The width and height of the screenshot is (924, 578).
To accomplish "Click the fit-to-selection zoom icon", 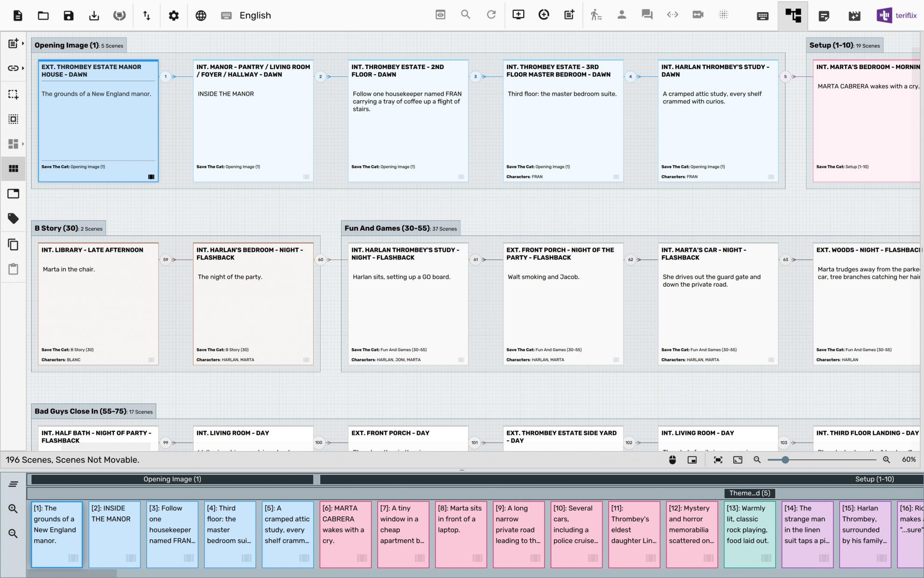I will [x=718, y=460].
